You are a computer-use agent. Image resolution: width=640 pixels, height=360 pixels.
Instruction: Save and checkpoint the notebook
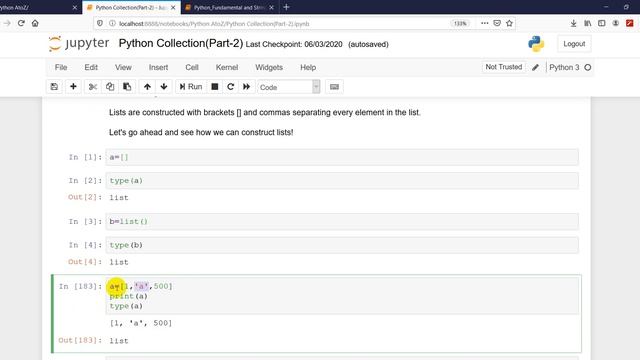click(54, 87)
